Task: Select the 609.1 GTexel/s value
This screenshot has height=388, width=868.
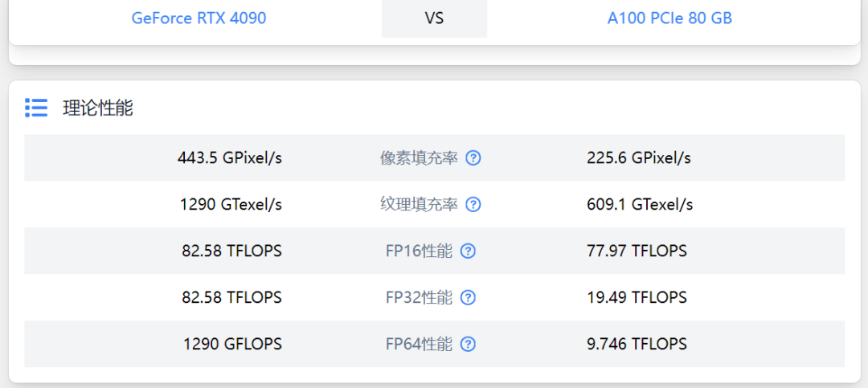Action: coord(640,205)
